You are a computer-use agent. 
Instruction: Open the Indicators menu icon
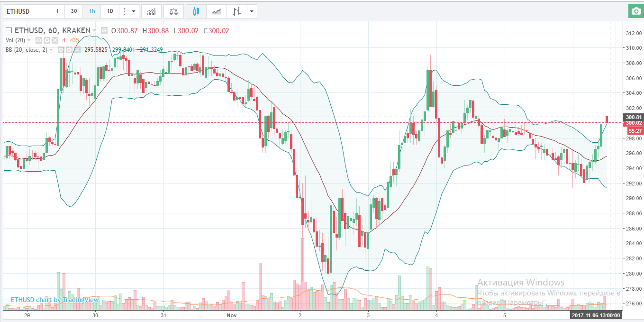tap(151, 11)
